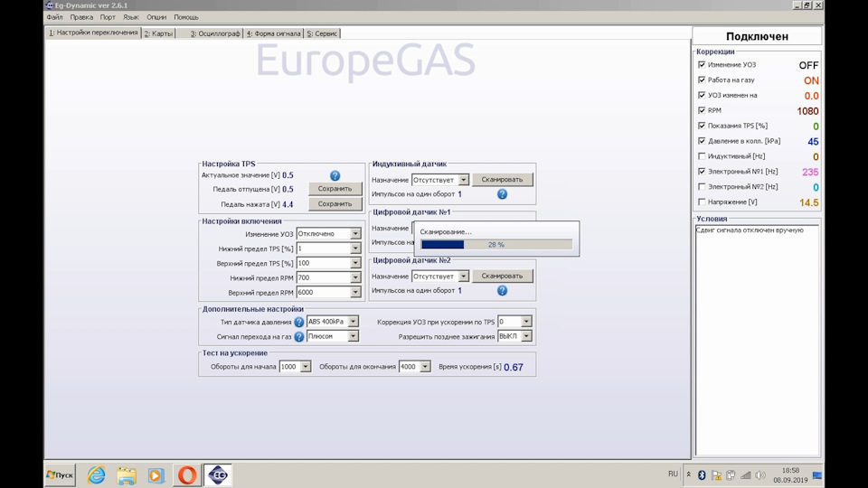The height and width of the screenshot is (488, 868).
Task: Enable the Электронный №2 [Hz] checkbox
Action: tap(702, 186)
